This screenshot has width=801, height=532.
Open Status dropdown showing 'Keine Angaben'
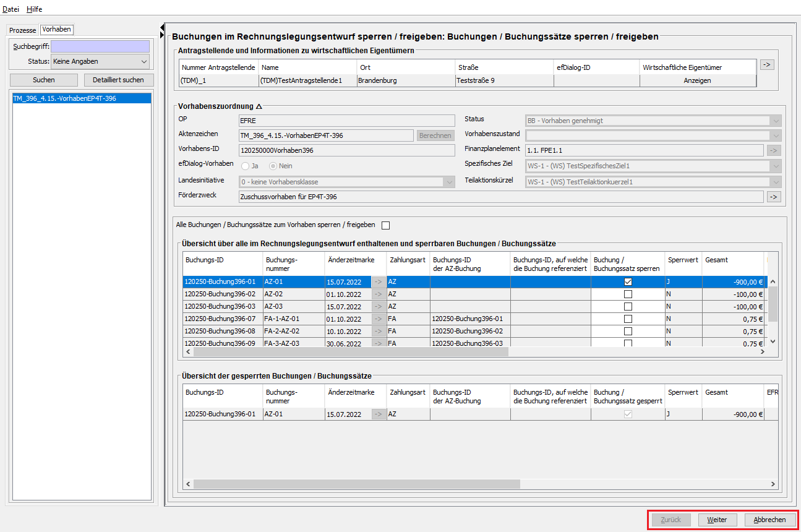(100, 61)
